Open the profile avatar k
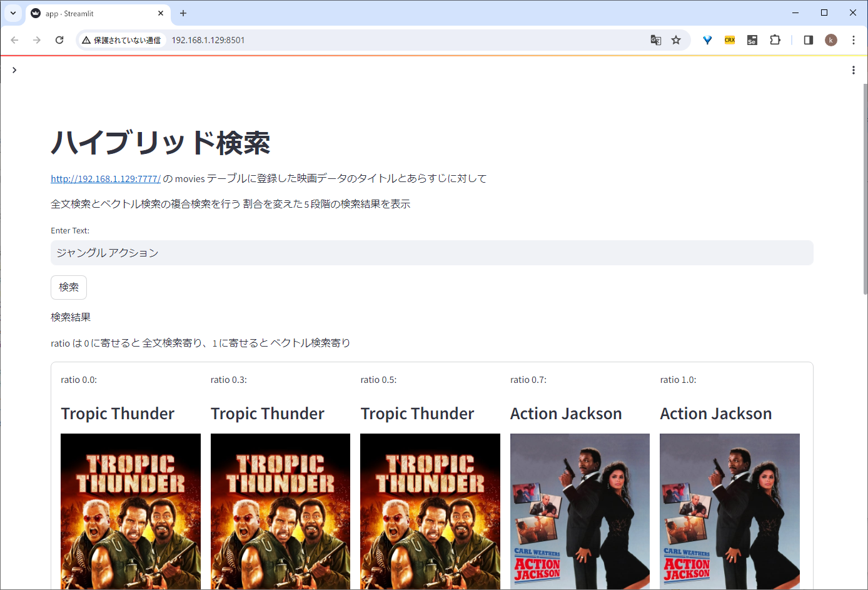The height and width of the screenshot is (590, 868). (830, 40)
